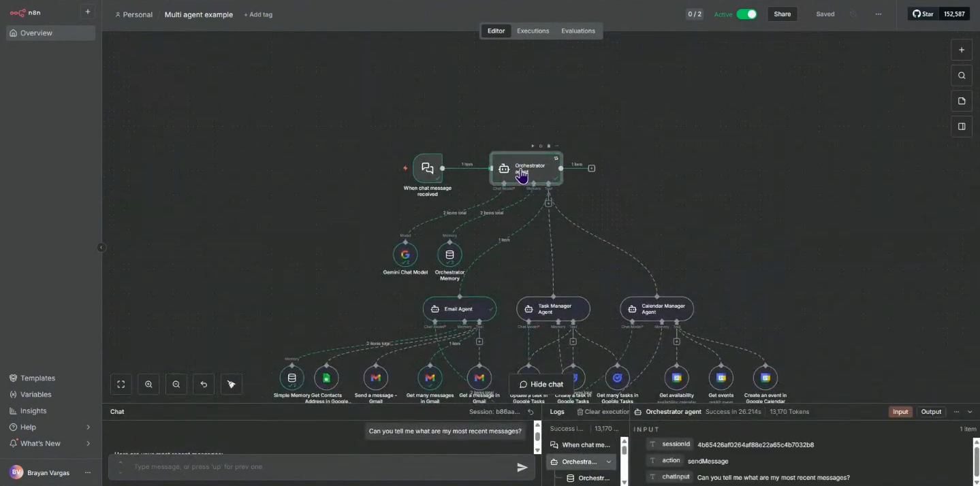
Task: Select the Gemini Chat Model node
Action: pos(405,254)
